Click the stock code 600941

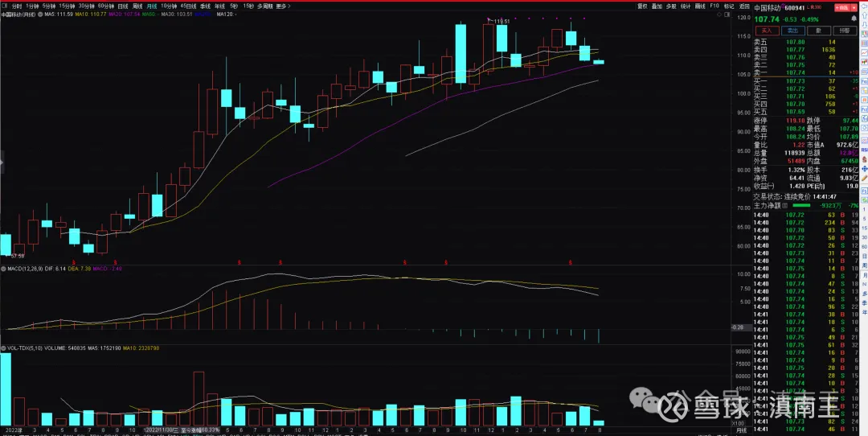pos(794,8)
